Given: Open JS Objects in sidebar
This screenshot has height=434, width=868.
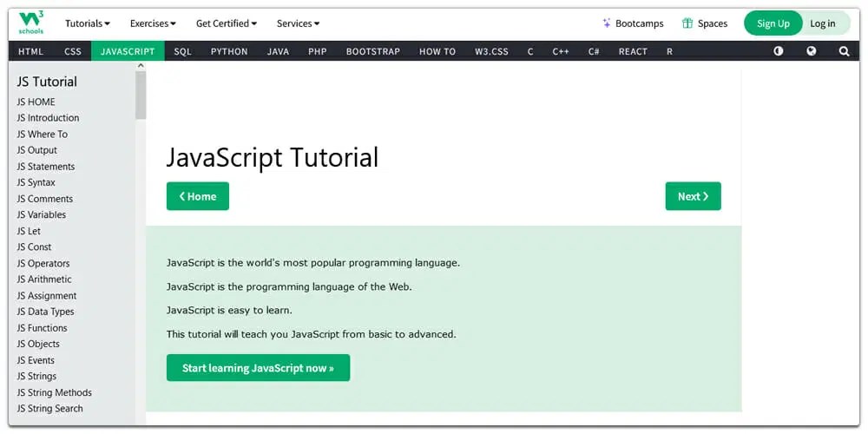Looking at the screenshot, I should pos(38,344).
